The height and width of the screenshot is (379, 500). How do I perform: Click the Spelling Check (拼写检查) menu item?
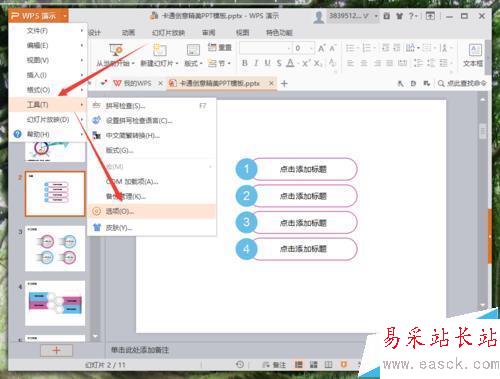pos(152,106)
